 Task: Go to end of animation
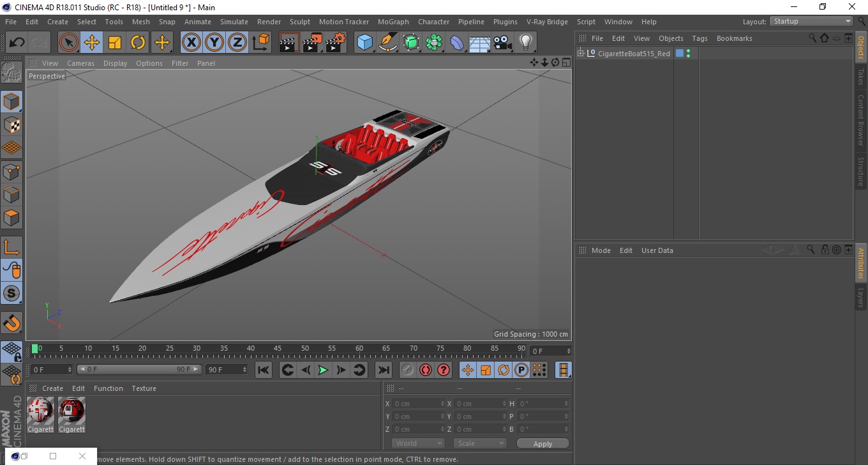[383, 370]
